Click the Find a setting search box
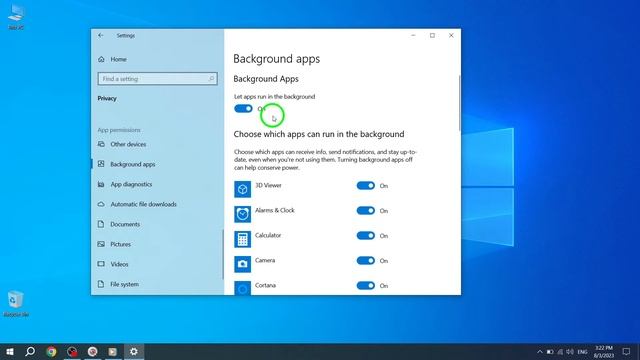640x360 pixels. [158, 79]
